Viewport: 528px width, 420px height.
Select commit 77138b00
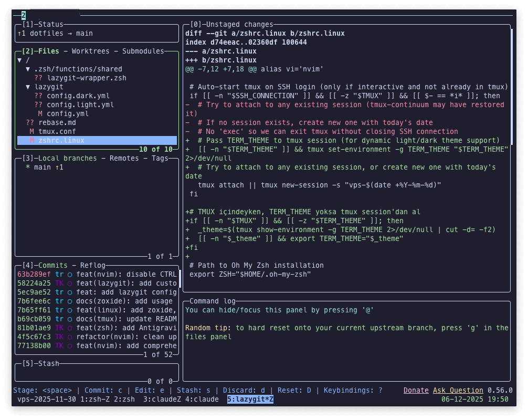point(97,346)
